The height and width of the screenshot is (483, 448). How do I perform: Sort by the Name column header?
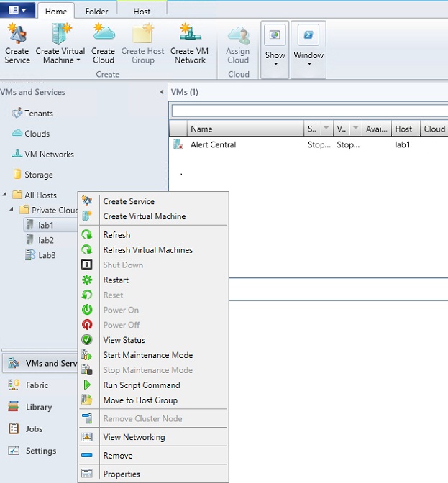pyautogui.click(x=245, y=129)
